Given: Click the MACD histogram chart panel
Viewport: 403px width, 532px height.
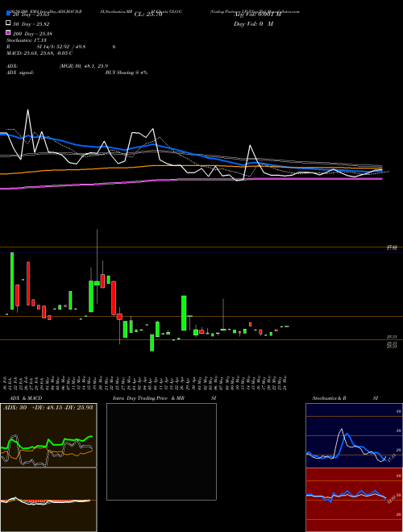Looking at the screenshot, I should pos(48,500).
